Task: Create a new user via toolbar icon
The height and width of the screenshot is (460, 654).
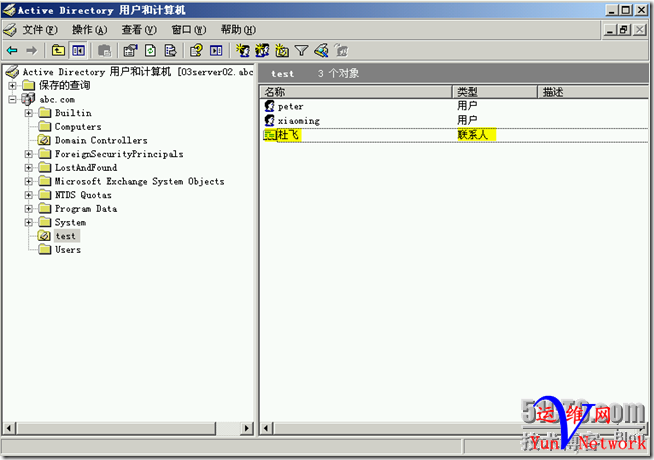Action: point(242,51)
